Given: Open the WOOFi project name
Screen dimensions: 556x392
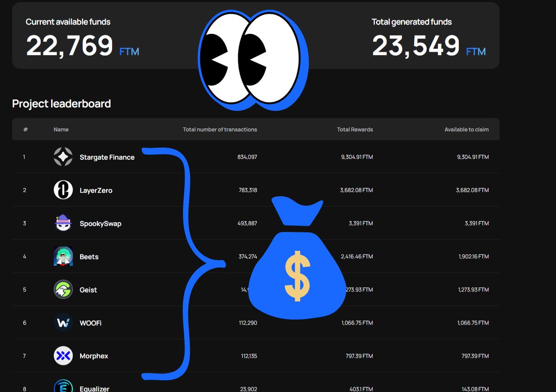Looking at the screenshot, I should coord(90,323).
